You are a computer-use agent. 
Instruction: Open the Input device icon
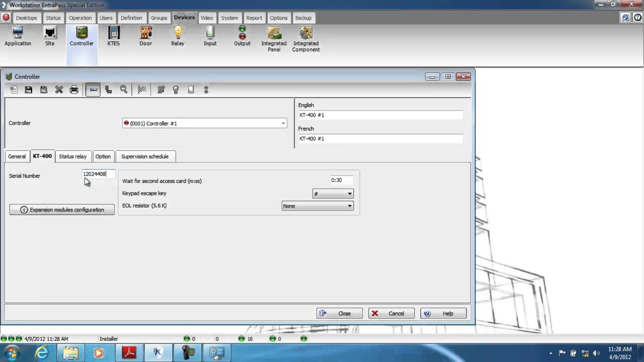tap(210, 36)
